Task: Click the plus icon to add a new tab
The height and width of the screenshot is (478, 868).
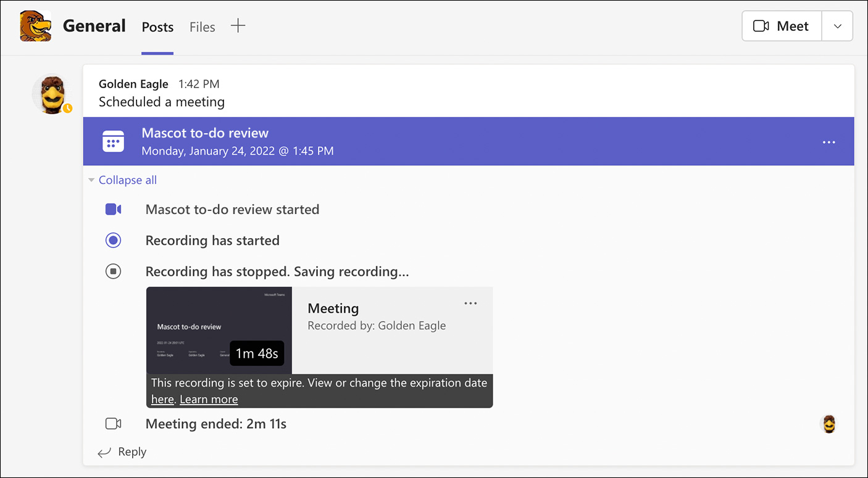Action: [238, 26]
